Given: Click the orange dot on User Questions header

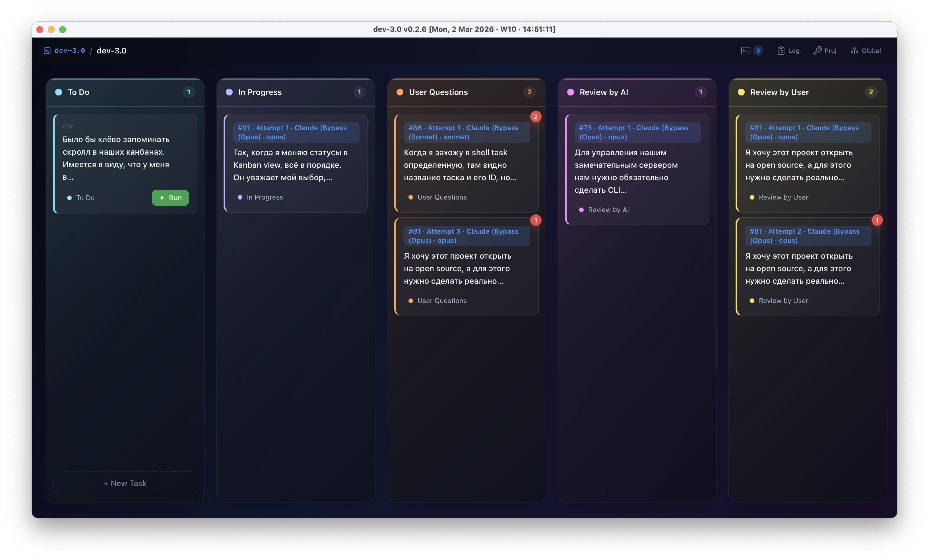Looking at the screenshot, I should (x=400, y=92).
